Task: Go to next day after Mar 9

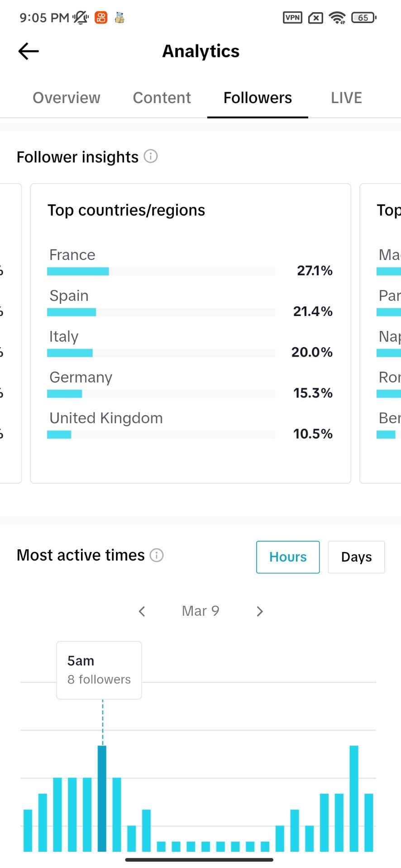Action: coord(259,611)
